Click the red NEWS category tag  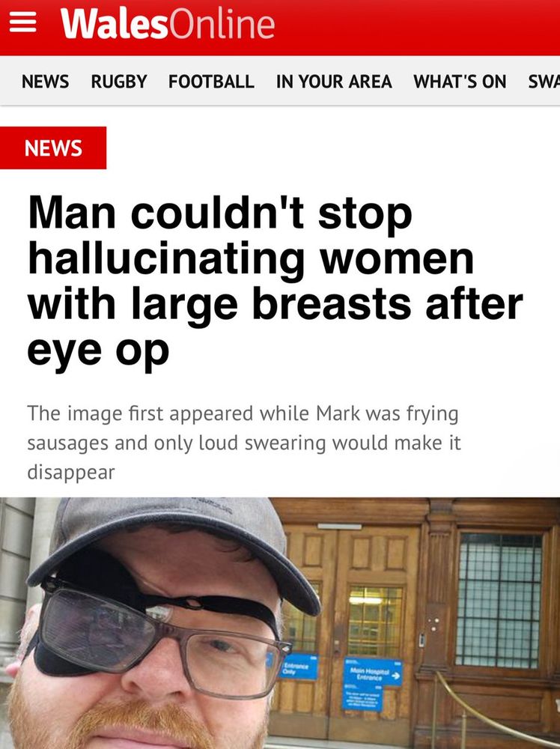[x=53, y=148]
